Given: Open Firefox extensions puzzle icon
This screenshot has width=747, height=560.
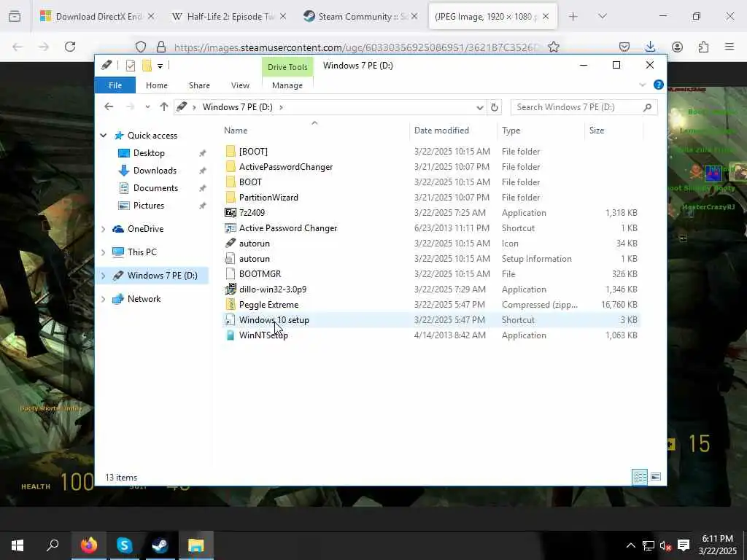Looking at the screenshot, I should click(704, 47).
